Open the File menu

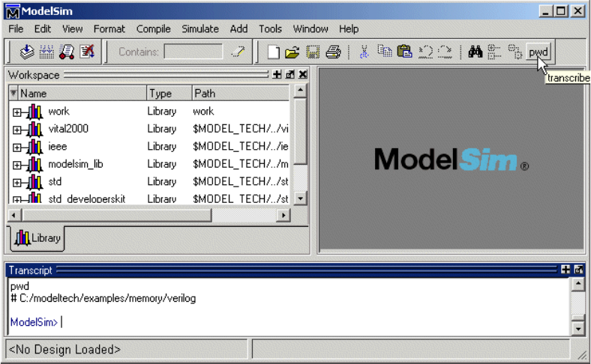(x=16, y=29)
